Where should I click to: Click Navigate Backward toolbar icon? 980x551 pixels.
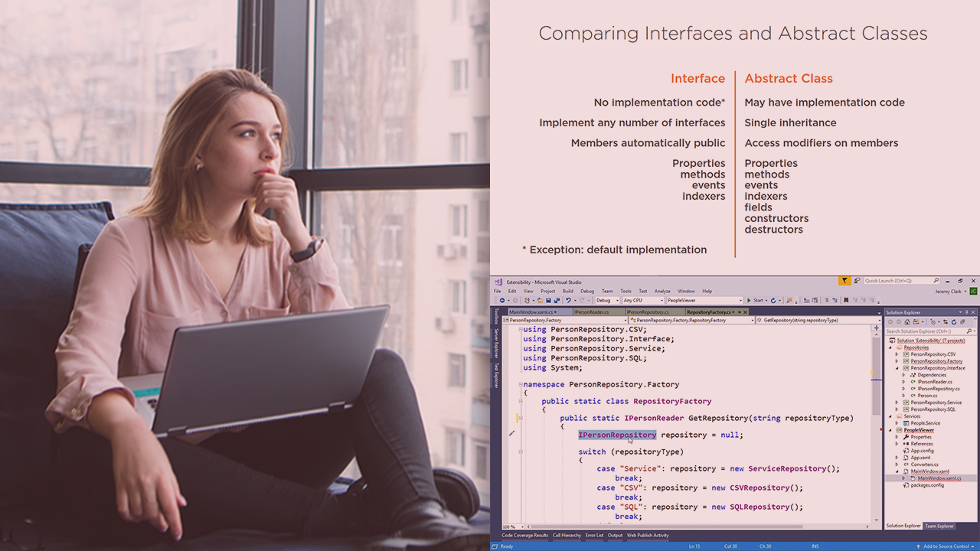502,301
